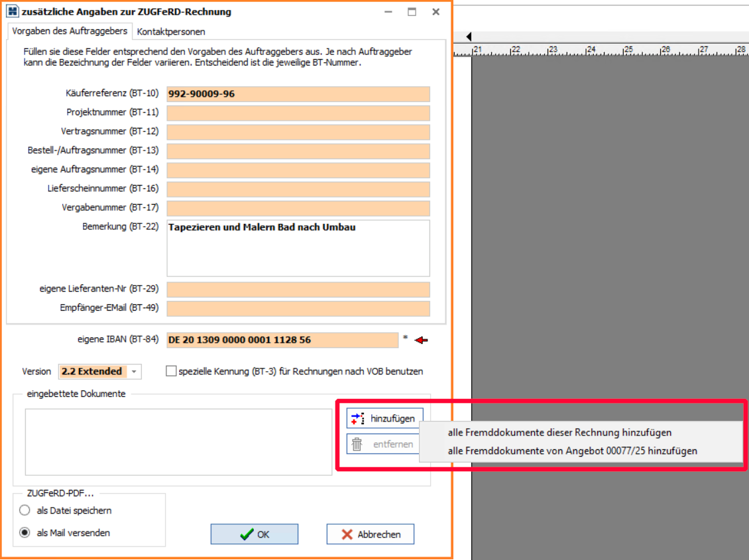
Task: Maximize the ZUGFeRD dialog window
Action: coord(412,12)
